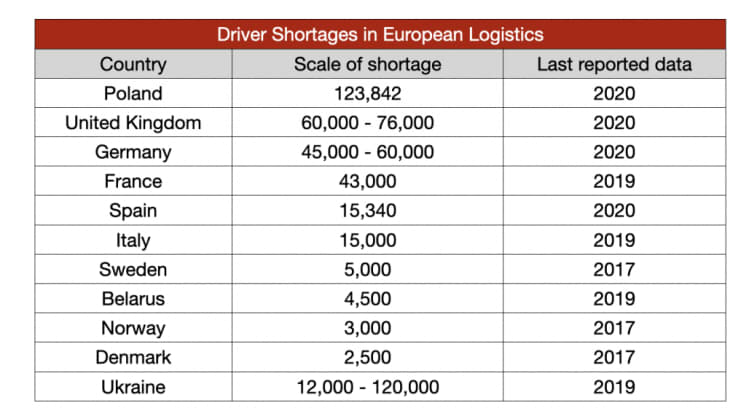The width and height of the screenshot is (740, 416).
Task: Click the 15,340 shortage value
Action: 367,211
